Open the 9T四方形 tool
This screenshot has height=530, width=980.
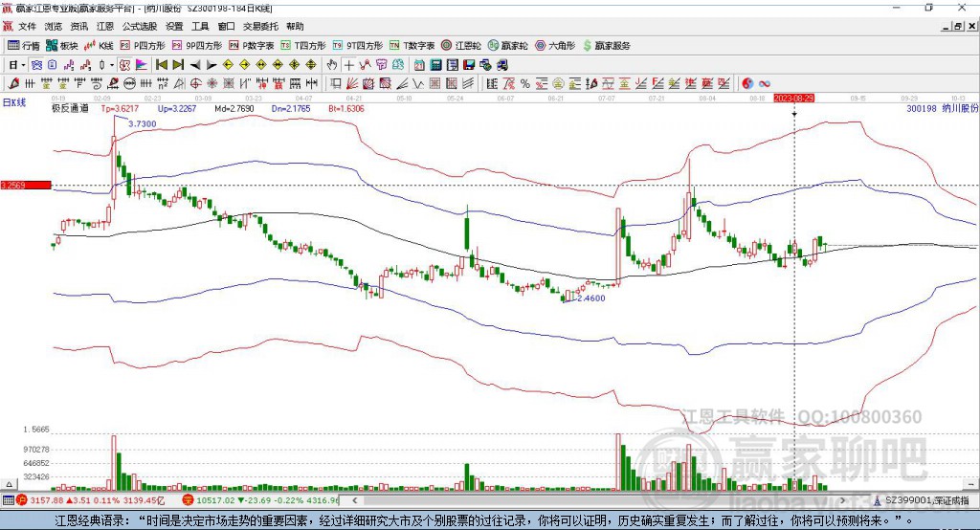(358, 46)
